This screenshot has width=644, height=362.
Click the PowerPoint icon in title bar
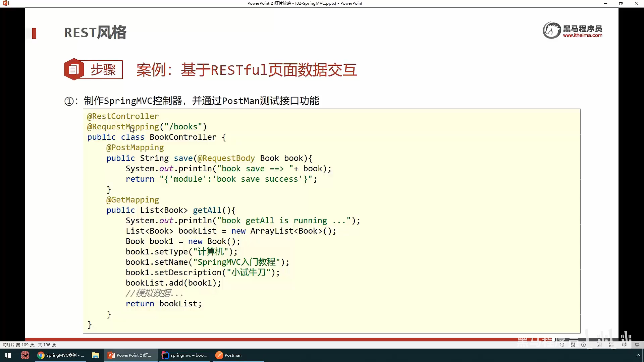tap(6, 3)
